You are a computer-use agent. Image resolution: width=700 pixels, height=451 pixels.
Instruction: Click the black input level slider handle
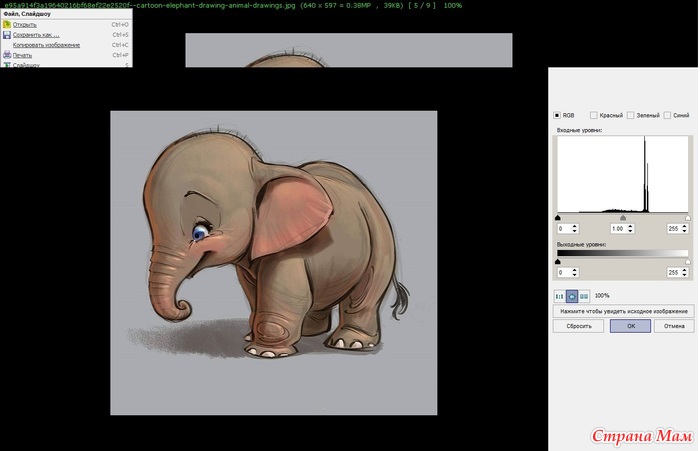click(558, 217)
